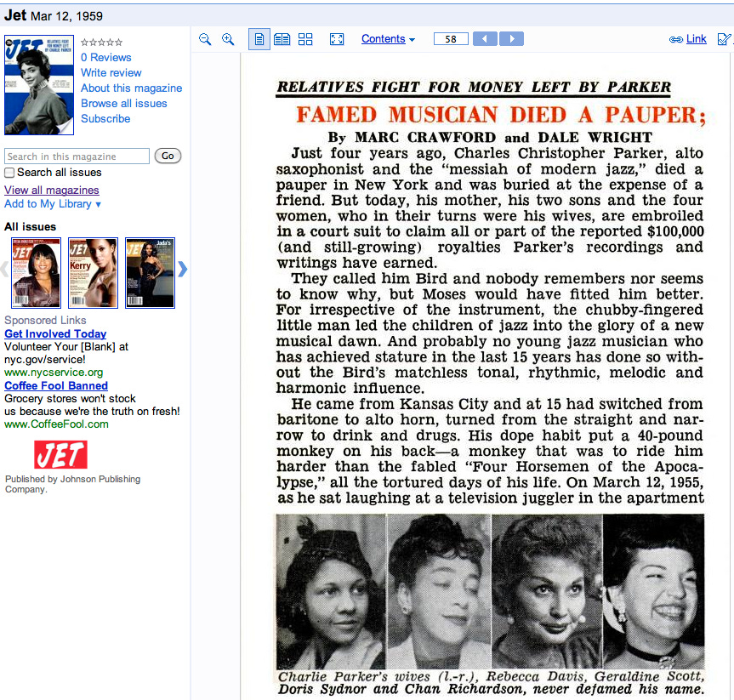Click the zoom out magnifier icon
This screenshot has height=700, width=734.
click(205, 39)
